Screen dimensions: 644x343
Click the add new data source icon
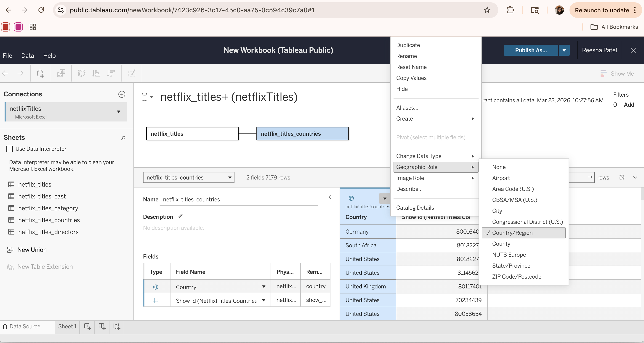40,74
